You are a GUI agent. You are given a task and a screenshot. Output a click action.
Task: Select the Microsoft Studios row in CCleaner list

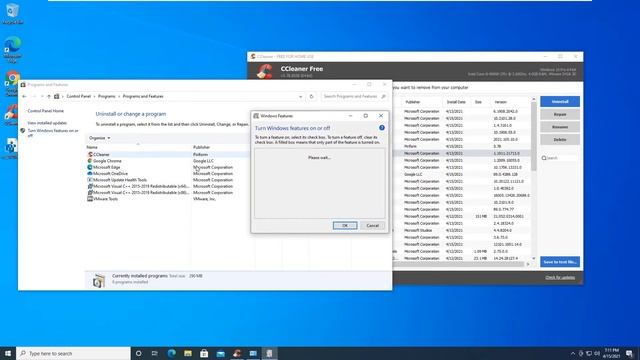(461, 230)
